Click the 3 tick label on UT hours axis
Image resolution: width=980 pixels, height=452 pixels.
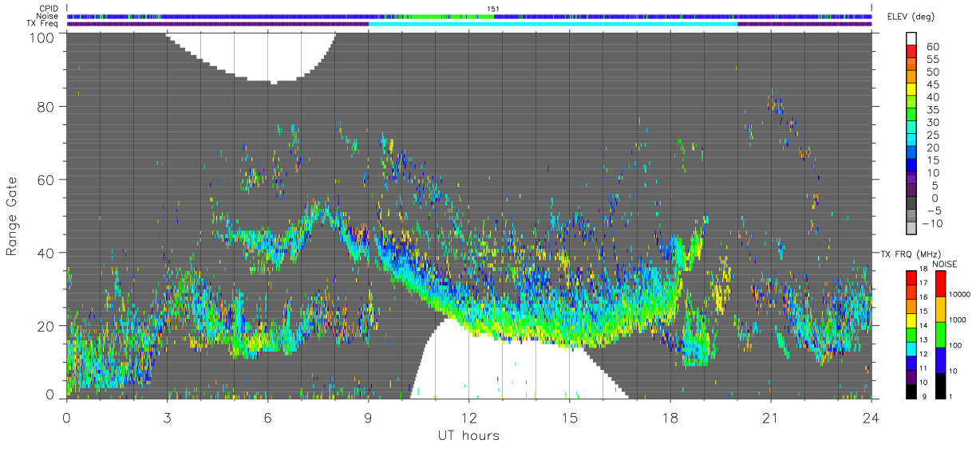point(167,417)
